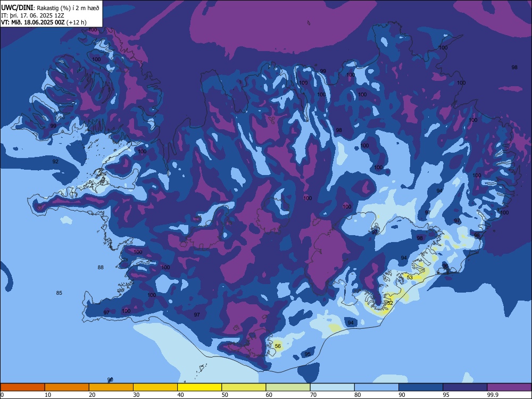Screen dimensions: 532x399
Task: Click the humidity value 88 over the sea
Action: pyautogui.click(x=101, y=268)
